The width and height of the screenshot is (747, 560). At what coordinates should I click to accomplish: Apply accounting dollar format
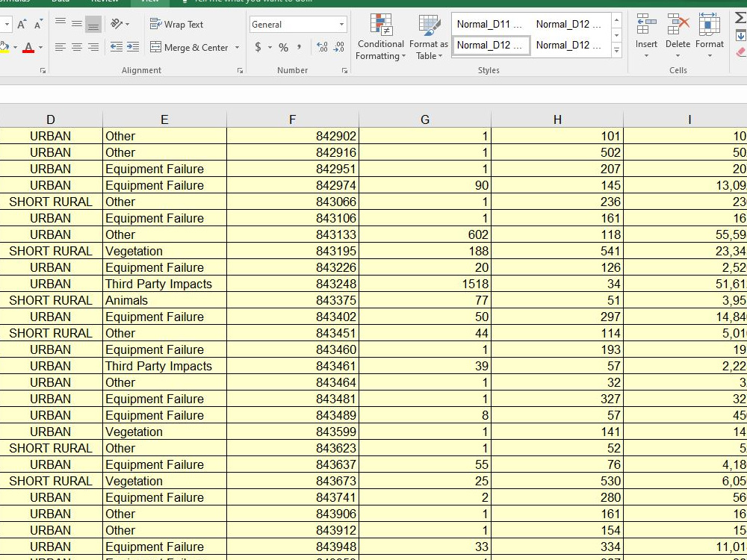pyautogui.click(x=258, y=47)
